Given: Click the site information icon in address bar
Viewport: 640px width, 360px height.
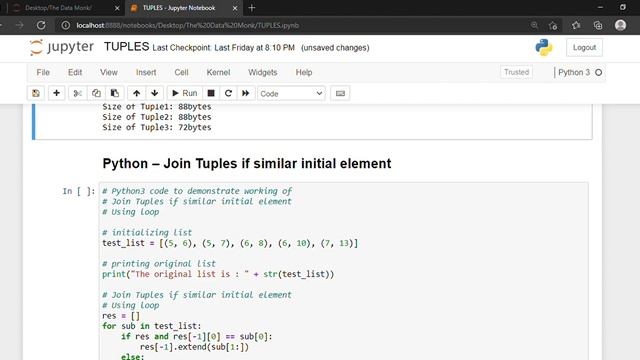Looking at the screenshot, I should click(x=65, y=25).
